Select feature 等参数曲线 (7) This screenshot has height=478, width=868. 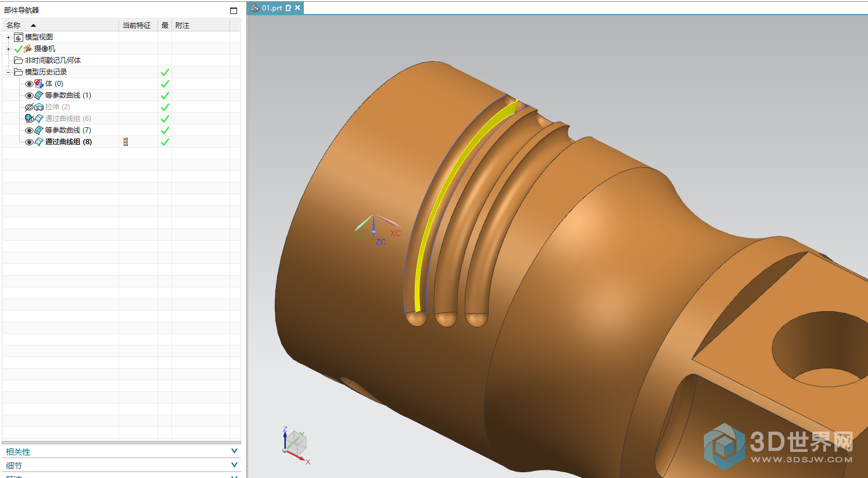coord(68,130)
